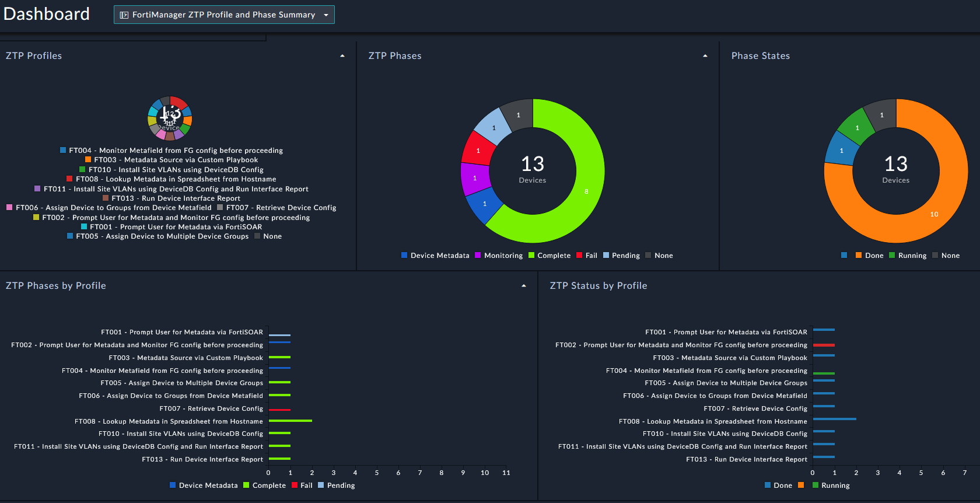
Task: Toggle FT003 Metadata Source legend entry in ZTP Profiles
Action: point(171,160)
